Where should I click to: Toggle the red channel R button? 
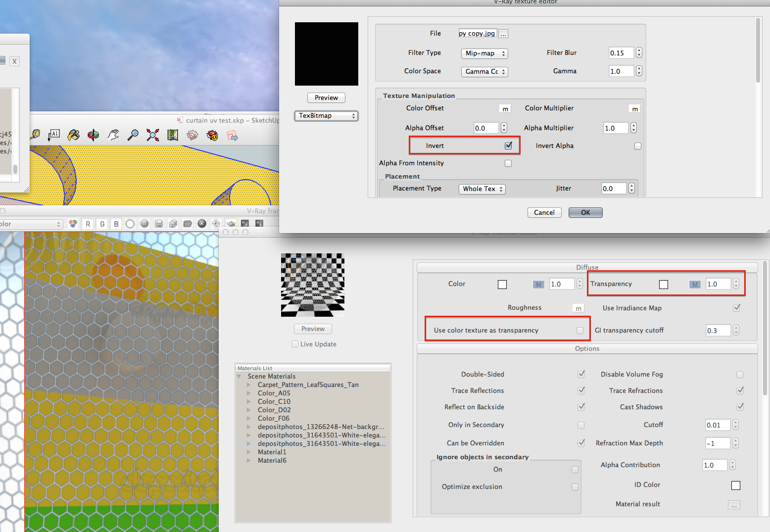(88, 224)
